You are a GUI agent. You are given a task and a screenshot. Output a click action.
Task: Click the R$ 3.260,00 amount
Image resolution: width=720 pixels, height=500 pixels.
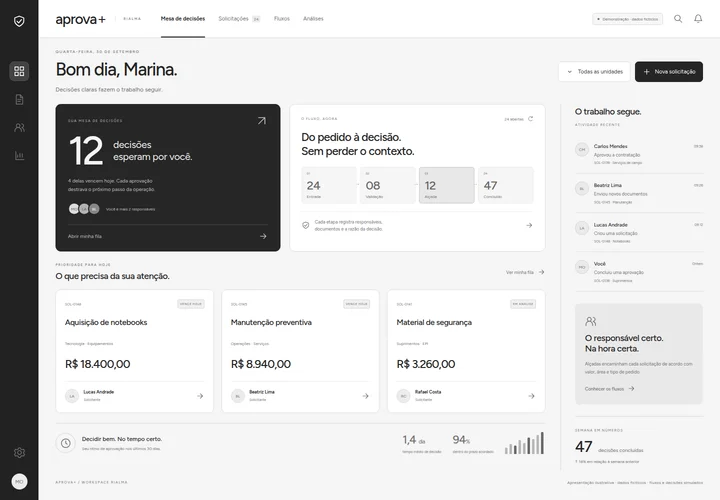point(426,364)
